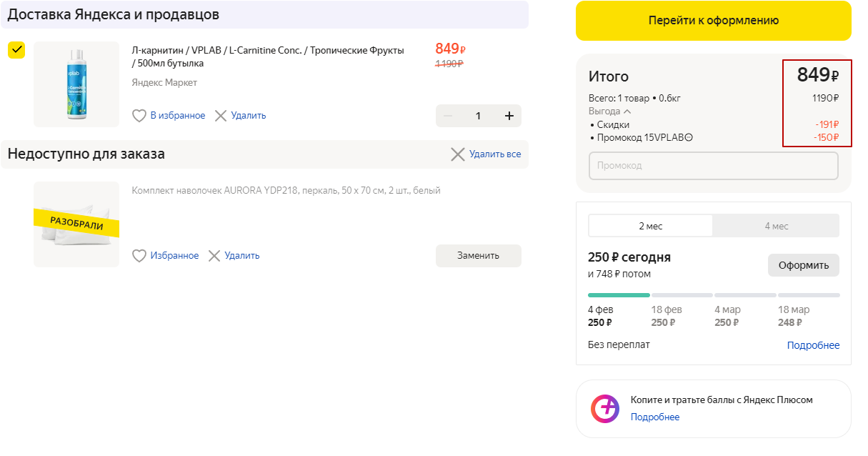Open L-Carnitine bottle product thumbnail
Screen dimensions: 868x456
click(76, 84)
